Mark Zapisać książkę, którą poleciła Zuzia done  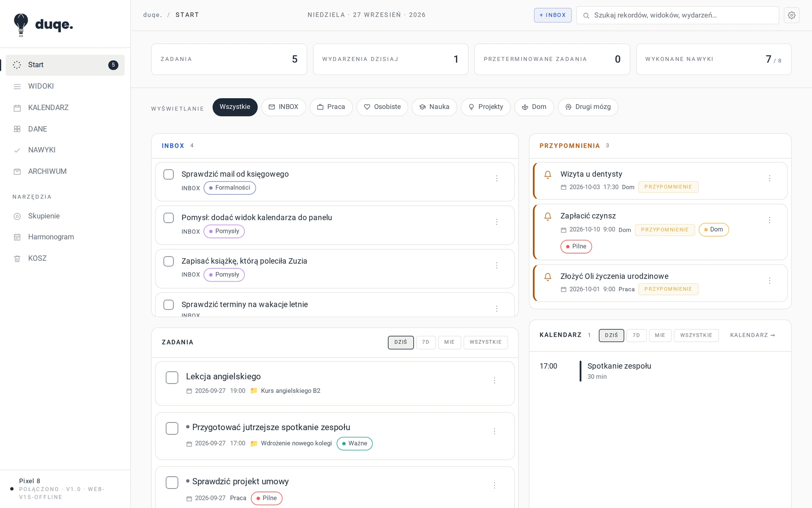coord(169,261)
